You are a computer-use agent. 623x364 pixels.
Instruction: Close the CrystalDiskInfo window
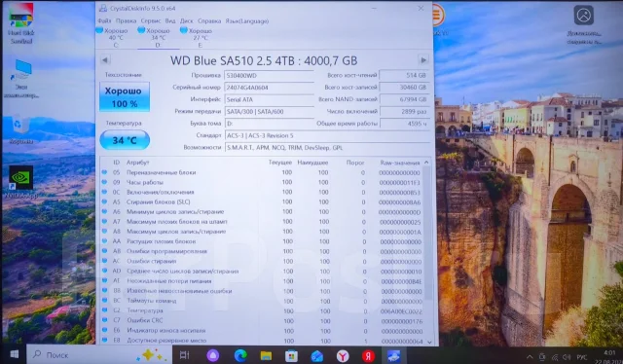pyautogui.click(x=421, y=8)
